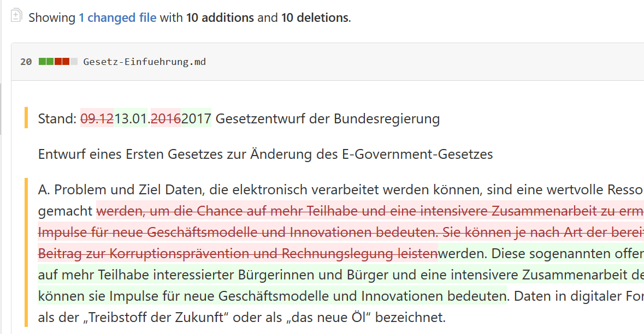Click the inserted year 2017

[196, 118]
